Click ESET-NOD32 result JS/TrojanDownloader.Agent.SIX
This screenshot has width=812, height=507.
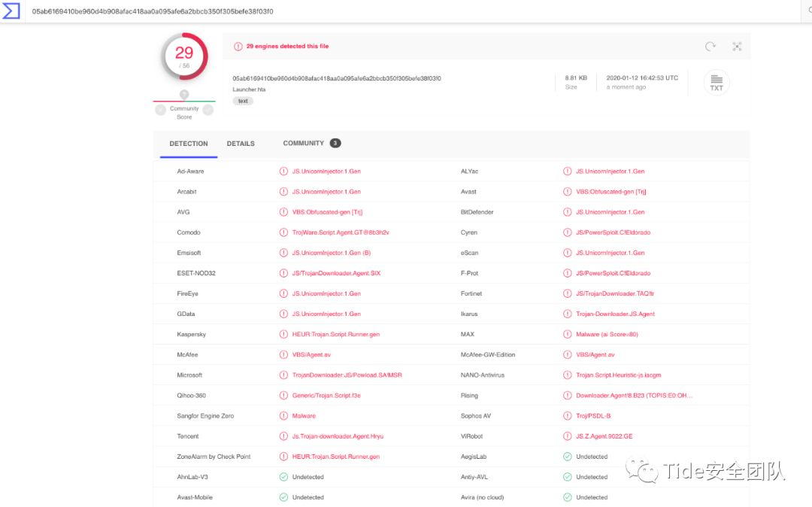[336, 274]
